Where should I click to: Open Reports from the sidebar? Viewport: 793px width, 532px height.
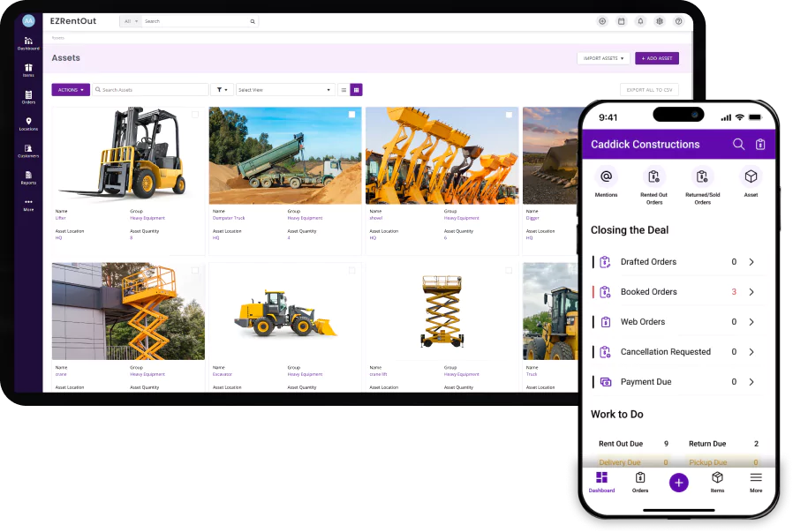click(x=28, y=177)
